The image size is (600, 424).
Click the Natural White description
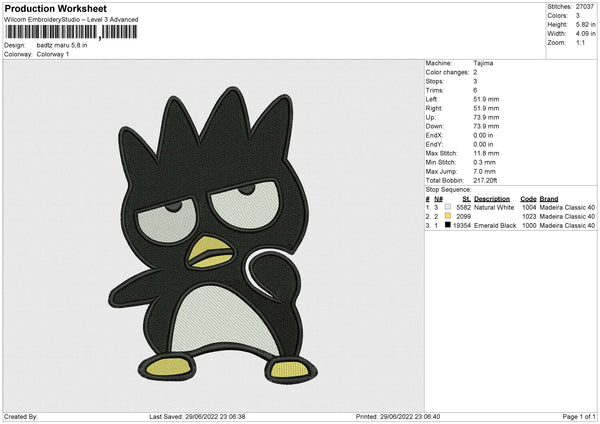(x=494, y=207)
